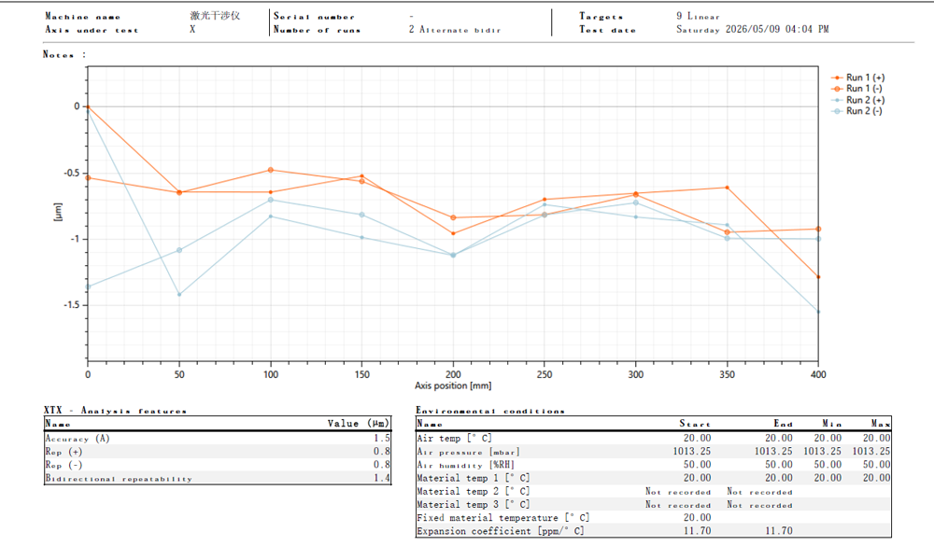Select the '9 Linear' targets value

(698, 16)
